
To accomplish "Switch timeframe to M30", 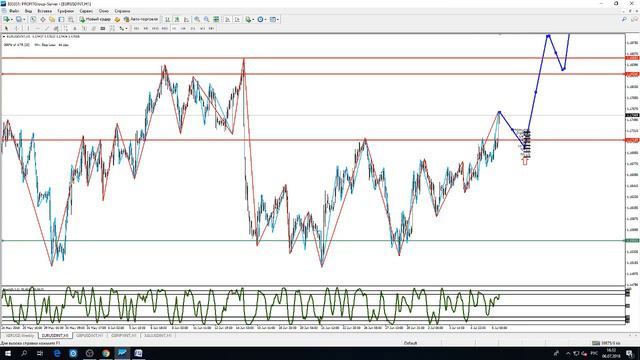I will point(164,29).
